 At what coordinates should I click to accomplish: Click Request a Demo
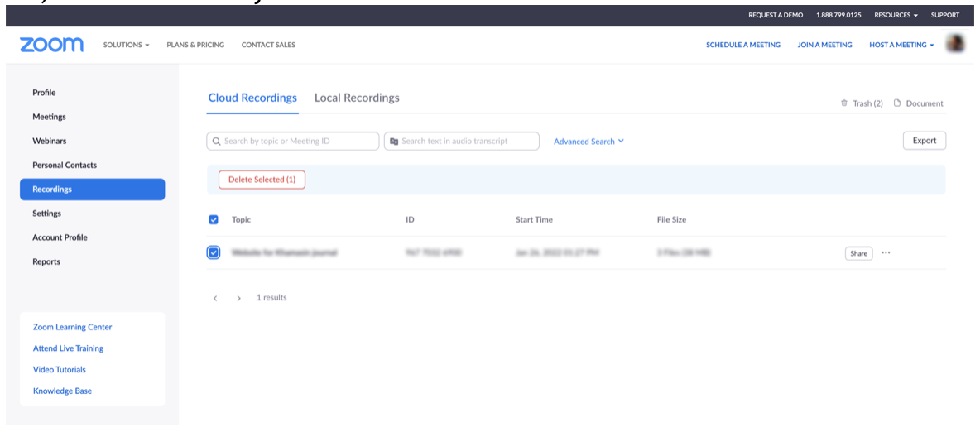point(776,15)
